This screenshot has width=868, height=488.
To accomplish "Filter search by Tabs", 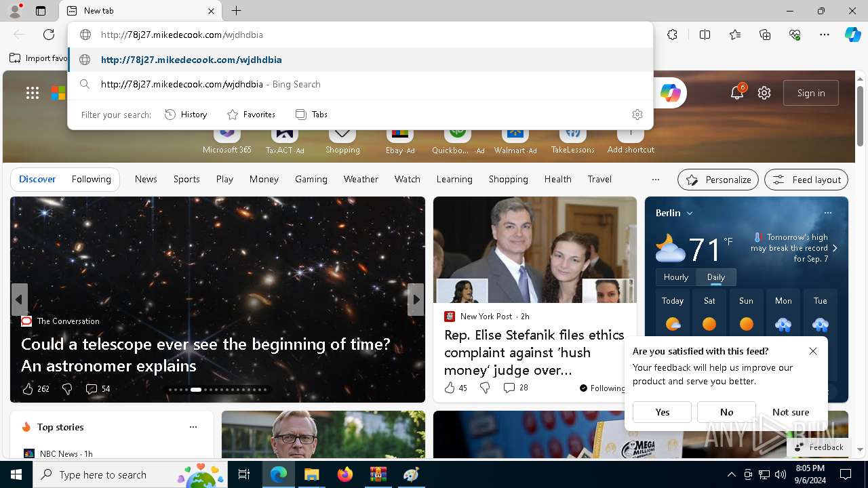I will [311, 115].
